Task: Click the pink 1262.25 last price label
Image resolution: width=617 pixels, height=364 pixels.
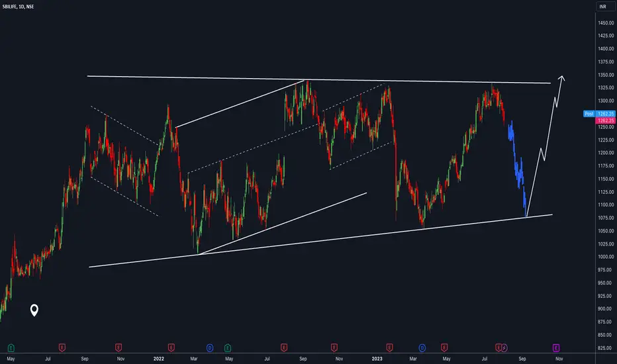Action: click(605, 120)
